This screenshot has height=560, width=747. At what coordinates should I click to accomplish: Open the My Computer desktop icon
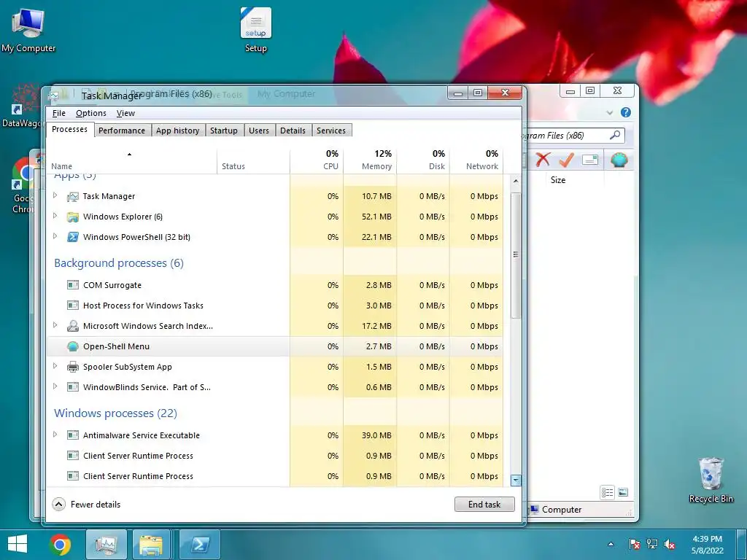(28, 30)
